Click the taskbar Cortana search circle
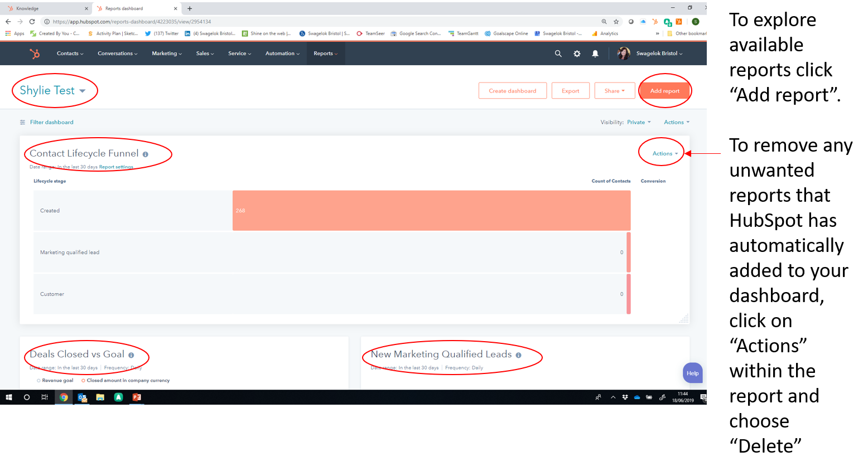868x471 pixels. tap(27, 397)
